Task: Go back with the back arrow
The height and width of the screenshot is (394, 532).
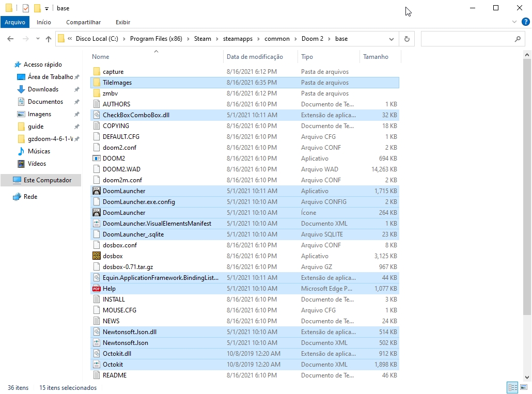Action: pos(10,39)
